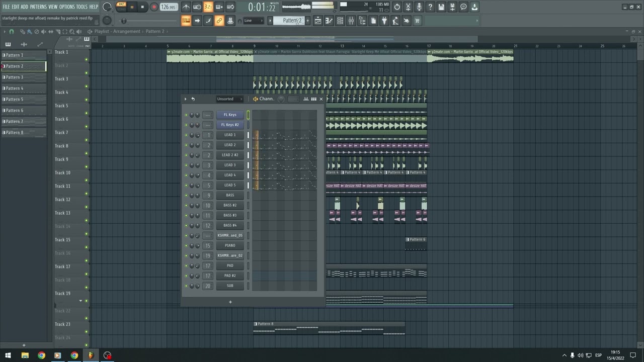
Task: Toggle the countdown before recording icon
Action: [x=208, y=7]
